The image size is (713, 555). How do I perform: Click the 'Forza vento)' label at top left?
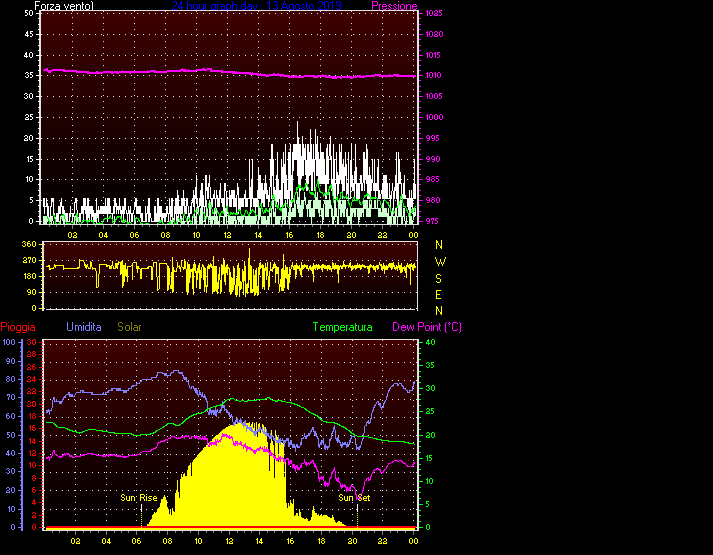tap(64, 6)
